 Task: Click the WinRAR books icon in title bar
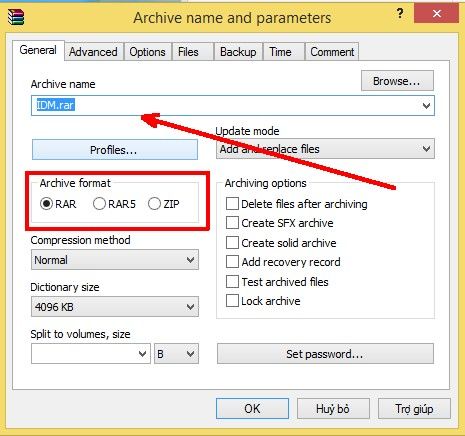tap(16, 17)
